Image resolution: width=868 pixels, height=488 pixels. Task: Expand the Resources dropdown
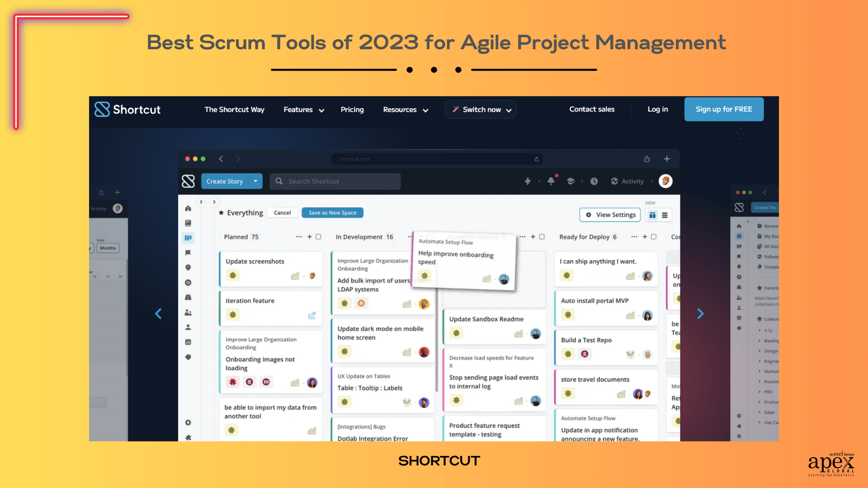[405, 109]
